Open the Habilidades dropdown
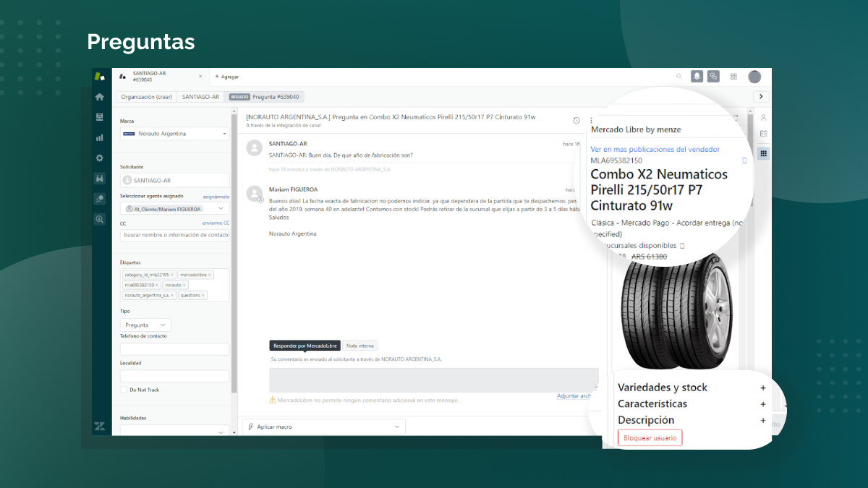 coord(174,430)
